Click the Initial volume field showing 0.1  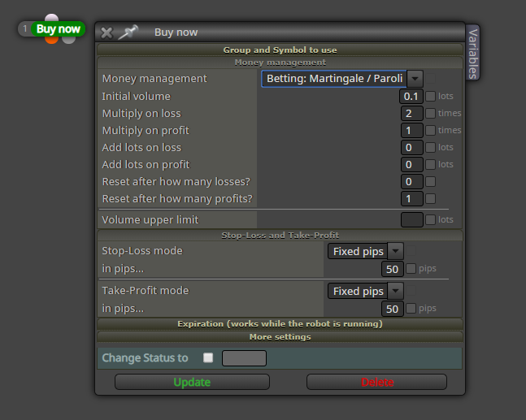(411, 97)
